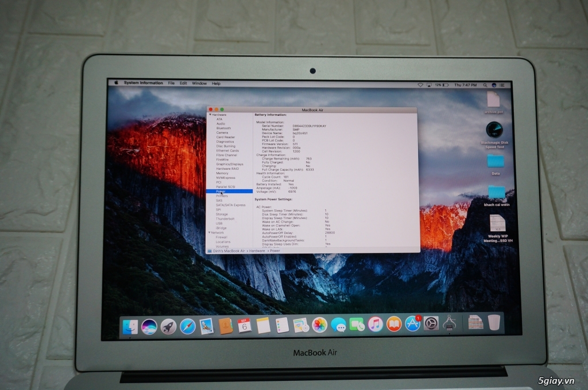Open System Preferences gear in Dock
Image resolution: width=588 pixels, height=390 pixels.
(431, 323)
